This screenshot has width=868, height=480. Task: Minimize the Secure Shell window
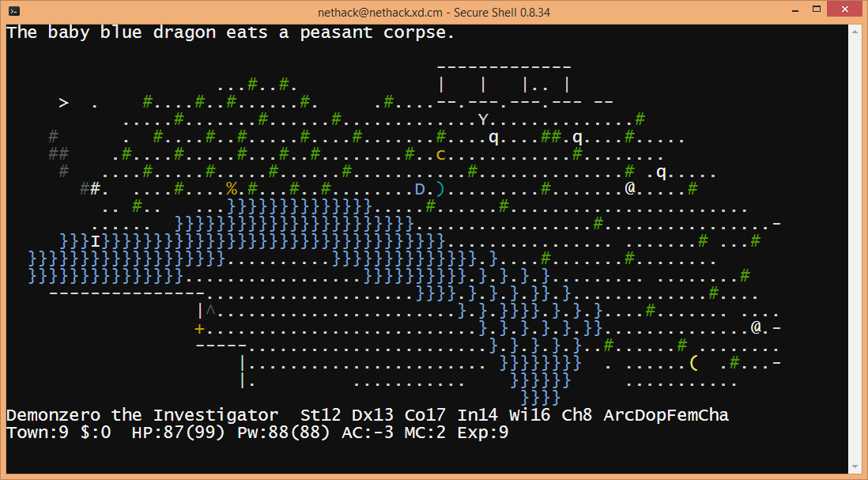click(x=795, y=9)
